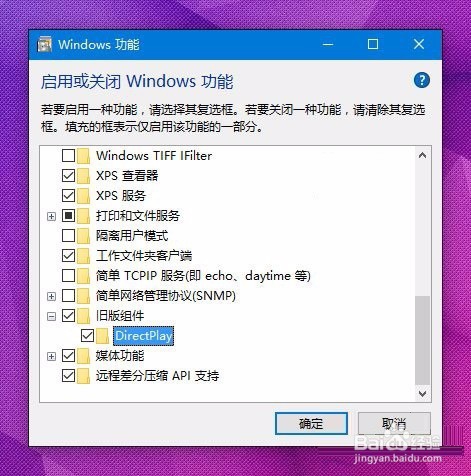This screenshot has width=471, height=476.
Task: Expand the 打印和文件服务 tree node
Action: [x=51, y=216]
